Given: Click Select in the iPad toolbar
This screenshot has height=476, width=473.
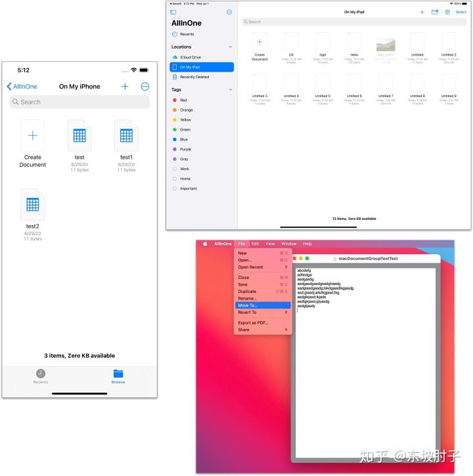Looking at the screenshot, I should point(461,12).
